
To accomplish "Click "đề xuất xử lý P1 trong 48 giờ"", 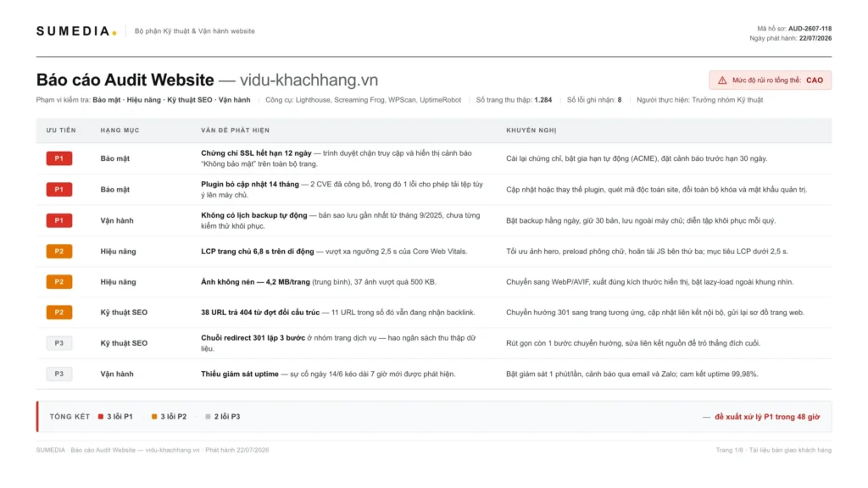I will coord(767,417).
